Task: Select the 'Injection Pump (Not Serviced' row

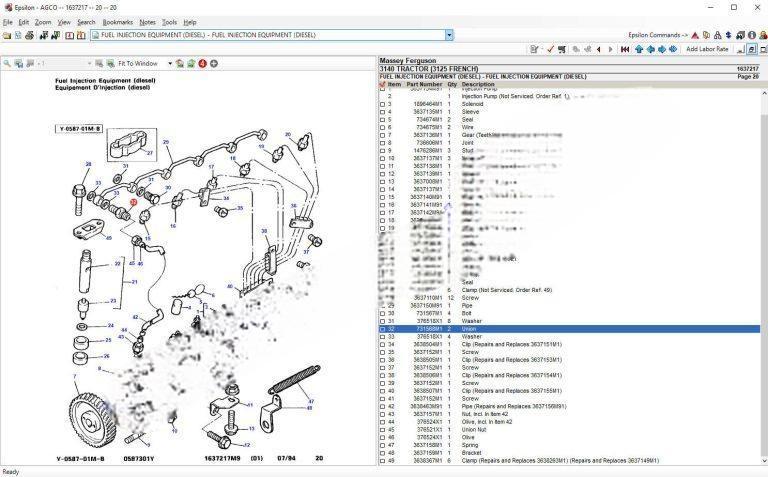Action: tap(570, 96)
